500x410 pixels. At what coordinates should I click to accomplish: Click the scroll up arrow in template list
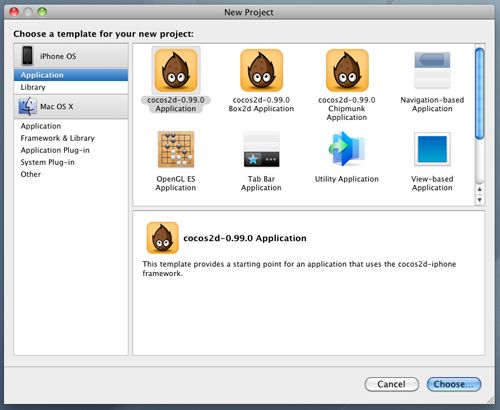tap(480, 189)
